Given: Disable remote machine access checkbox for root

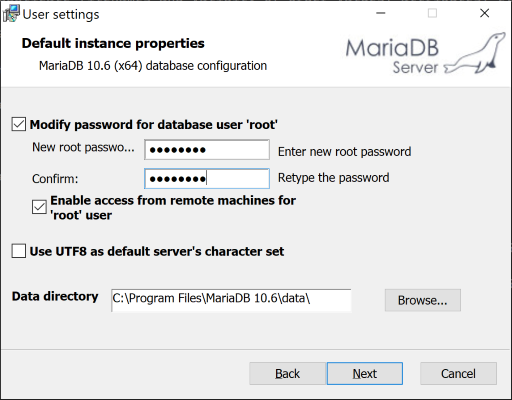Looking at the screenshot, I should click(39, 207).
